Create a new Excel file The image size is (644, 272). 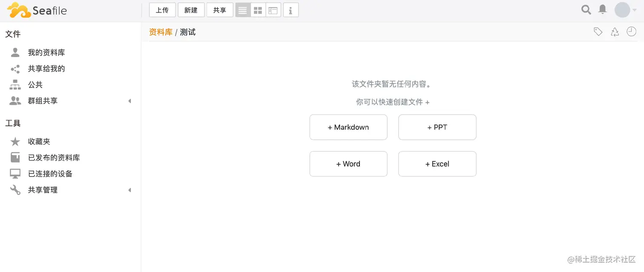(437, 164)
